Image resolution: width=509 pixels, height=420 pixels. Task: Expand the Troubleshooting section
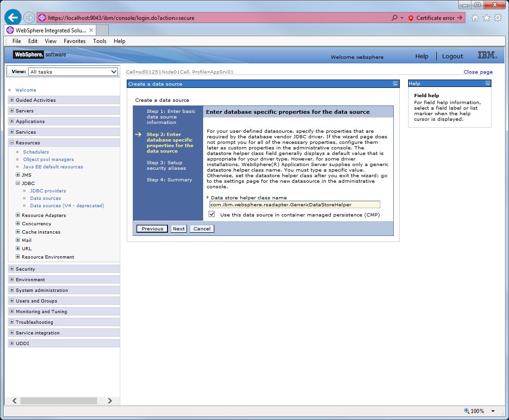(12, 322)
